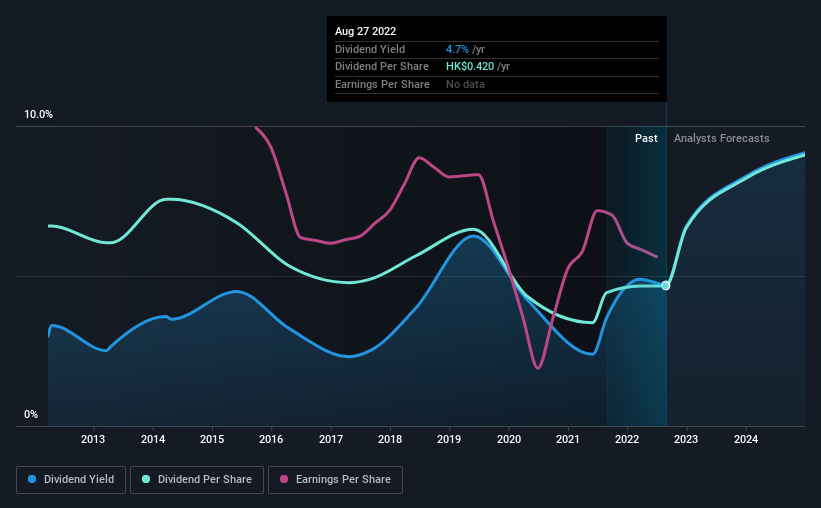Click the 2020 x-axis label
821x508 pixels.
(509, 439)
